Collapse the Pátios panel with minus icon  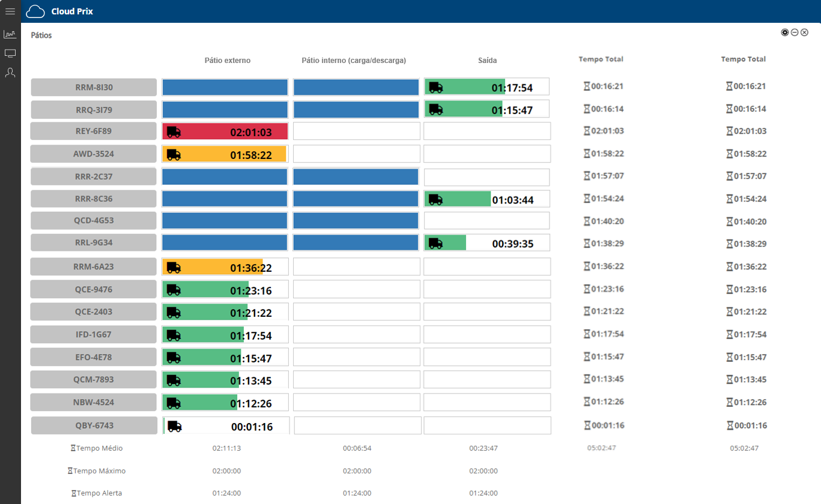click(x=794, y=32)
